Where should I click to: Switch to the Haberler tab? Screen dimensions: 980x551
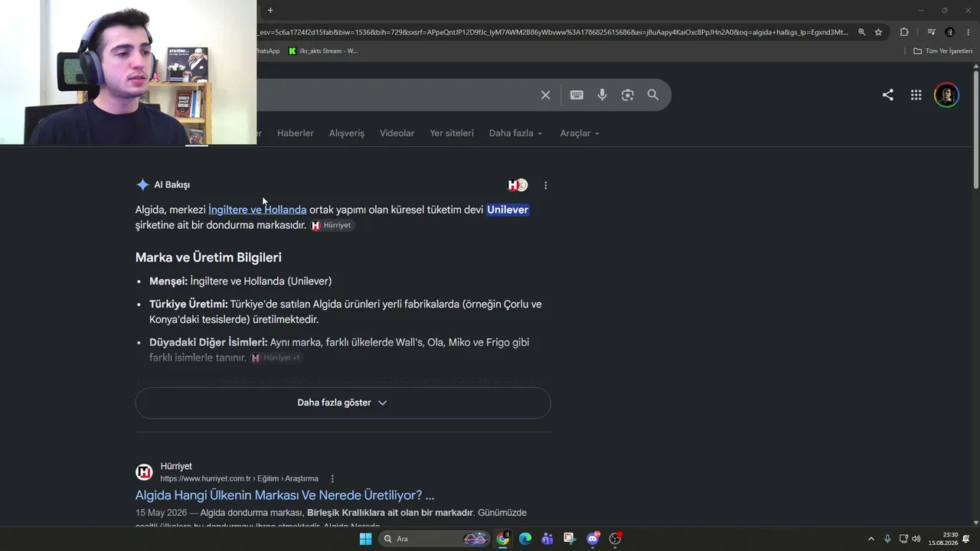click(x=296, y=133)
